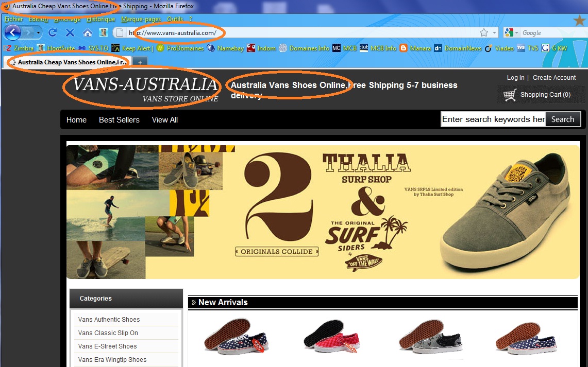Click the stars-pattern navy slip-on first thumbnail

[236, 336]
